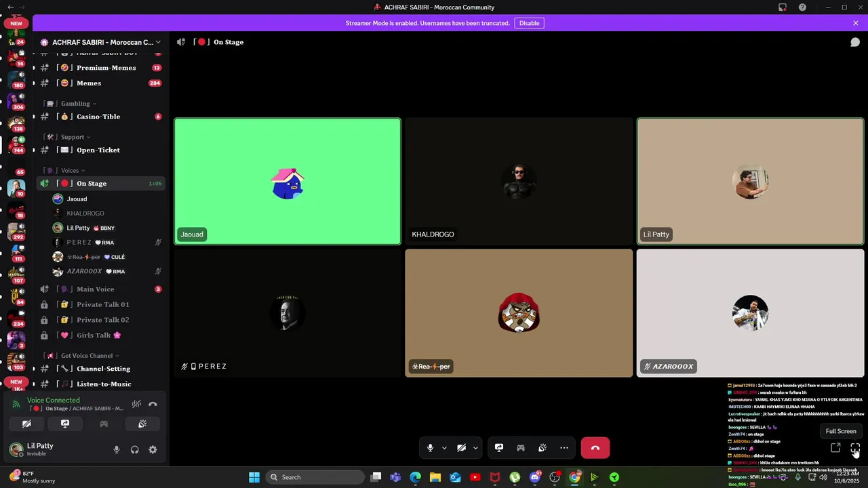Focus the KHALDROGO video tile
The width and height of the screenshot is (868, 488).
click(x=519, y=181)
